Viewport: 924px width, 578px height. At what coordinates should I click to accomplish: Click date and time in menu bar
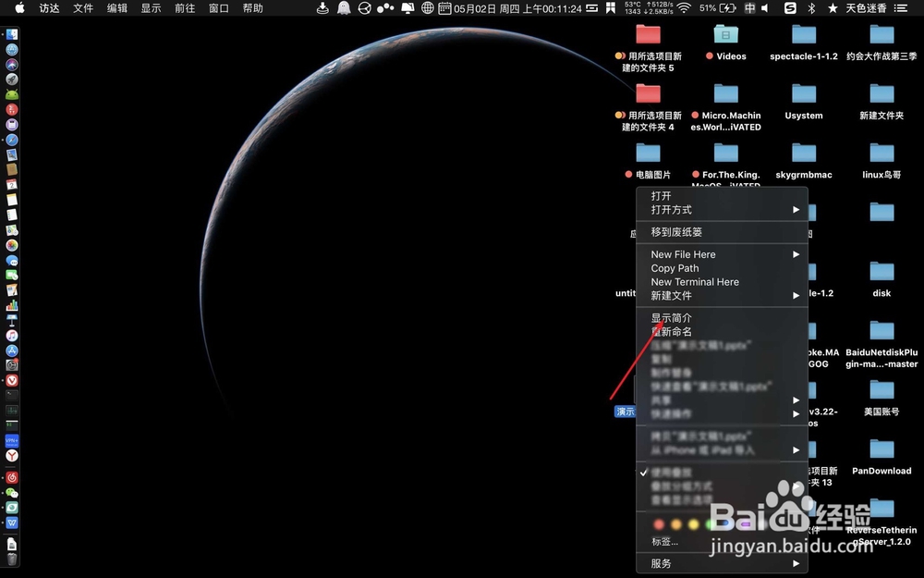pyautogui.click(x=517, y=8)
